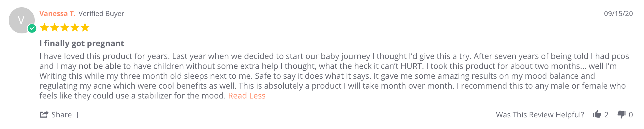
Task: Click the second yellow rating star
Action: [x=55, y=28]
